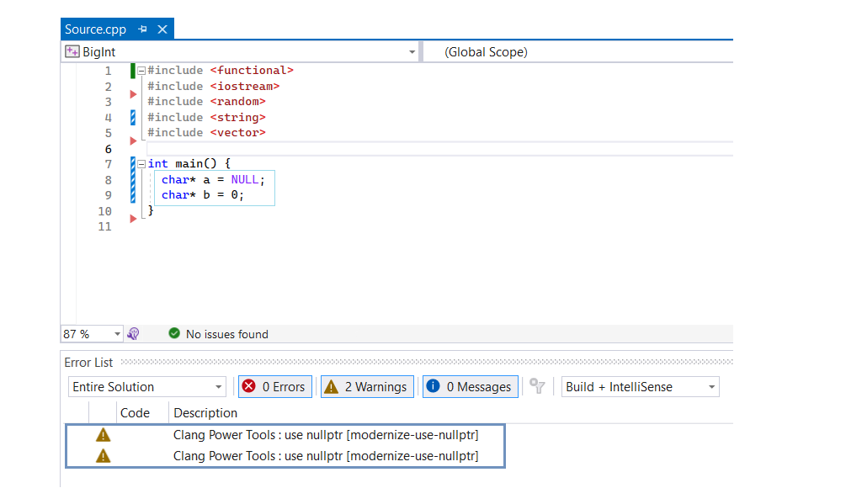
Task: Click the error list filter funnel icon
Action: click(x=537, y=386)
